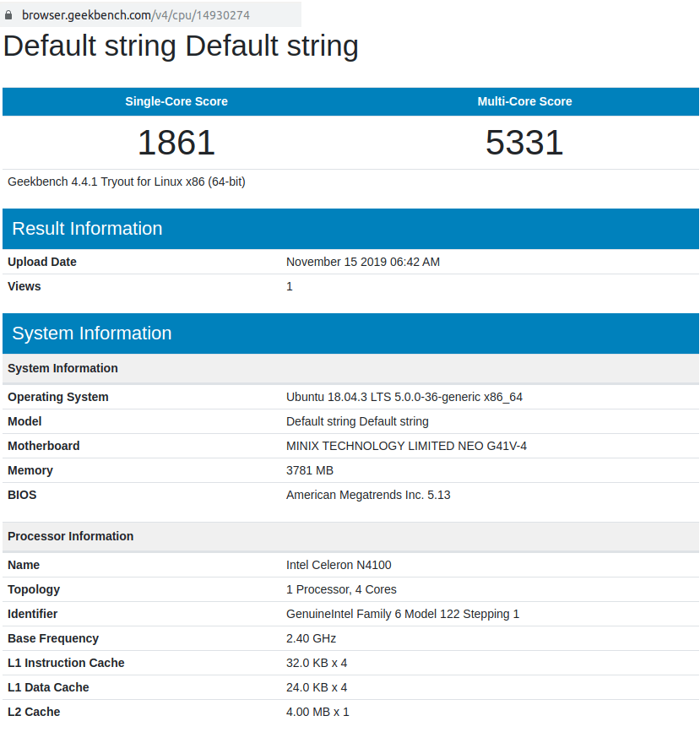Click the '3781 MB' memory value
This screenshot has width=700, height=732.
(x=310, y=470)
